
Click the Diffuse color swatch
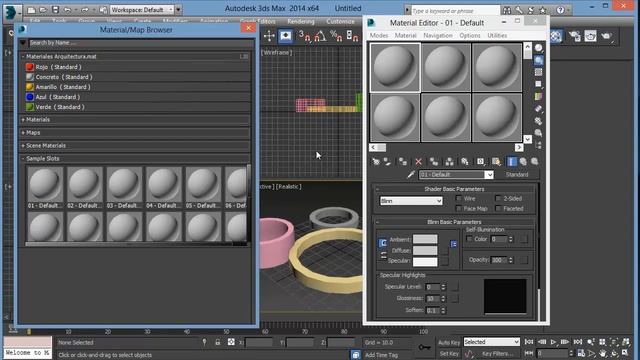(425, 250)
